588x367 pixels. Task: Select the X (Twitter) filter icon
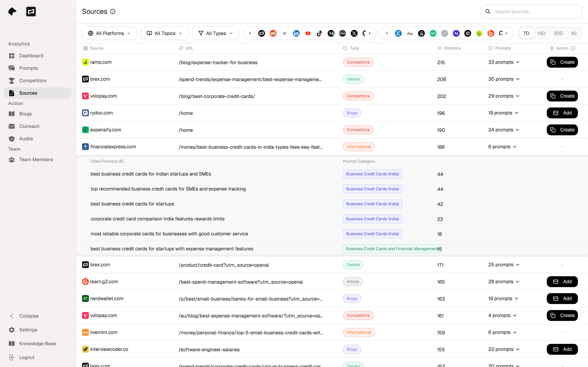pyautogui.click(x=354, y=33)
